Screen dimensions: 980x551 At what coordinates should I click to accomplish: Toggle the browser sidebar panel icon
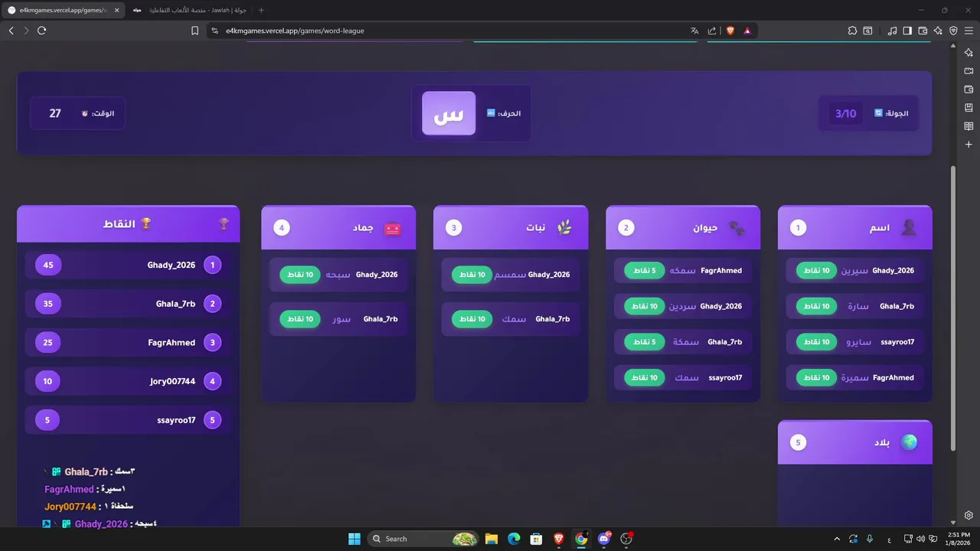(907, 31)
